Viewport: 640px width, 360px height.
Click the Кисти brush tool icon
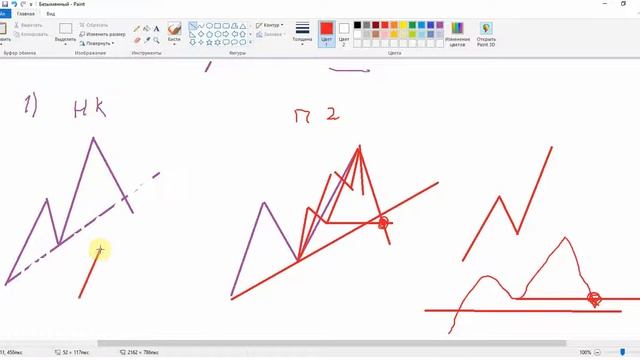point(174,29)
